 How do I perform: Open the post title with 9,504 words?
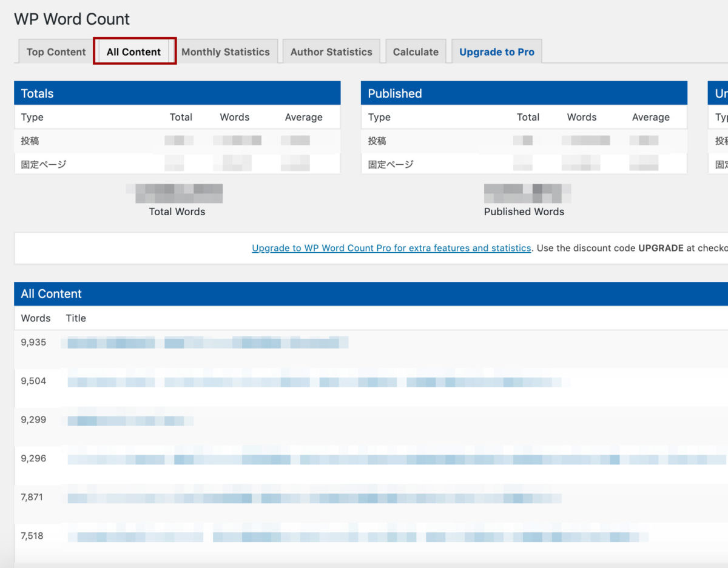click(x=315, y=382)
